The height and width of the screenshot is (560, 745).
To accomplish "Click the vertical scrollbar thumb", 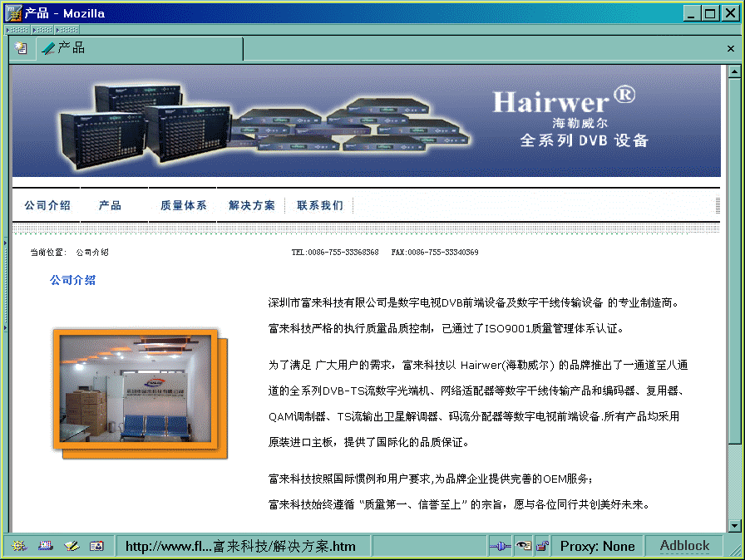I will pos(734,261).
